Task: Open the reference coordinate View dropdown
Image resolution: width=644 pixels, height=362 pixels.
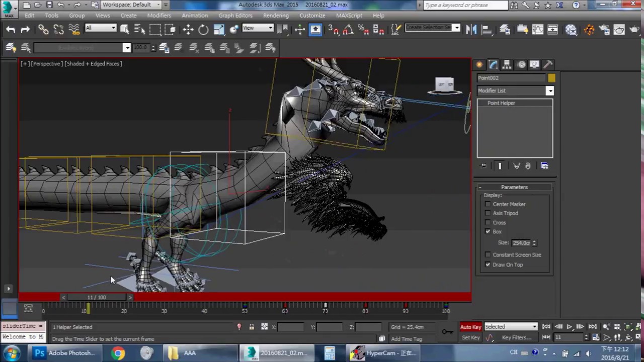Action: coord(258,28)
